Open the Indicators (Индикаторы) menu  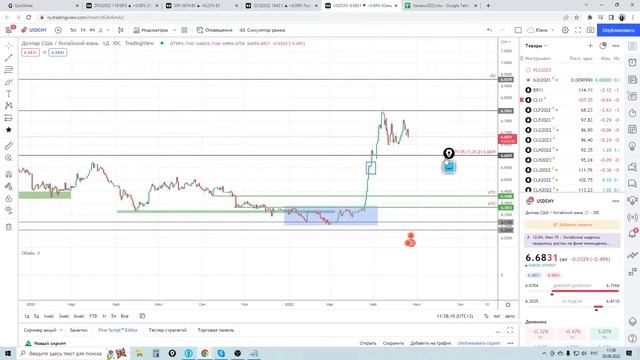coord(151,30)
